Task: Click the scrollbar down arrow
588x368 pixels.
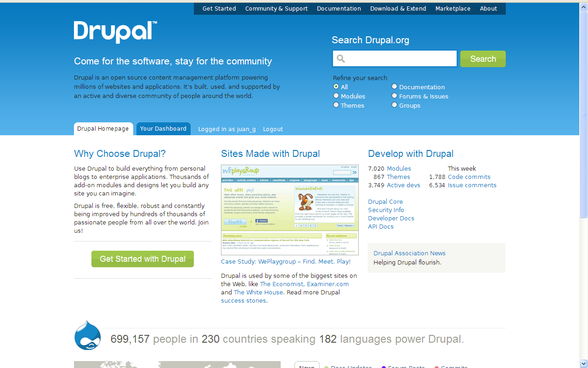Action: [x=584, y=363]
